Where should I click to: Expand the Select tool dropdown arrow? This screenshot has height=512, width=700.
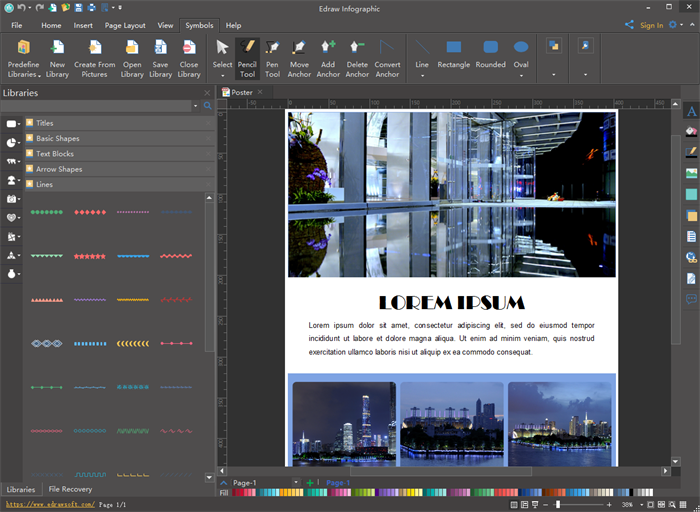(222, 76)
